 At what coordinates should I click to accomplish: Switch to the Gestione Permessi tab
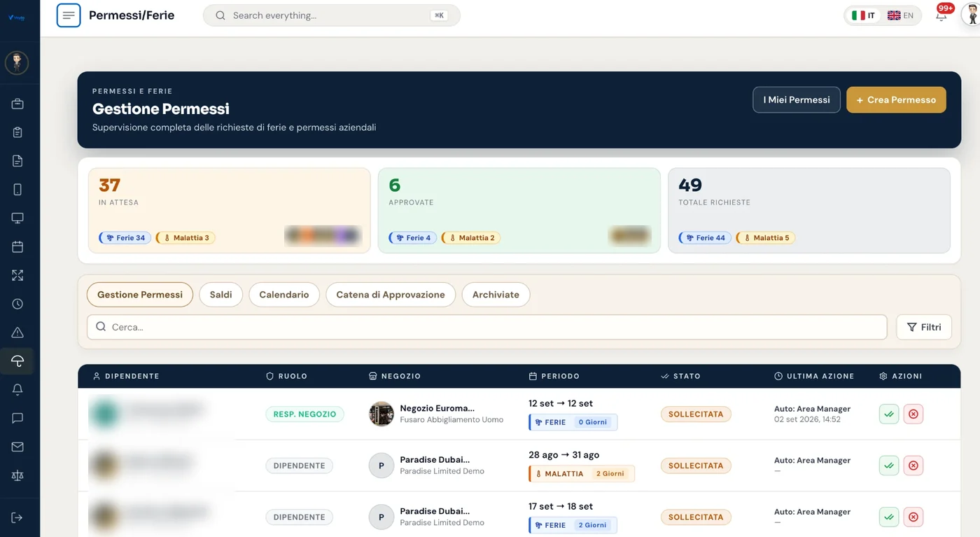pos(140,295)
